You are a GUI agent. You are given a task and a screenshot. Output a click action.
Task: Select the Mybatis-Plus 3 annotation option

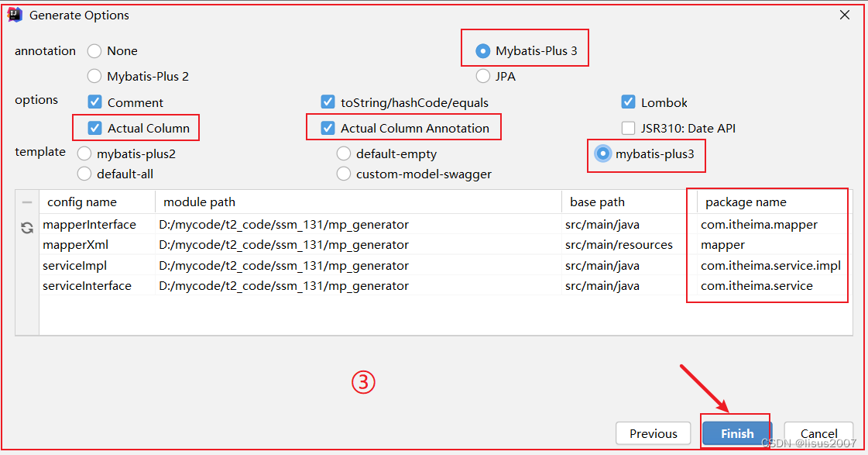point(482,51)
